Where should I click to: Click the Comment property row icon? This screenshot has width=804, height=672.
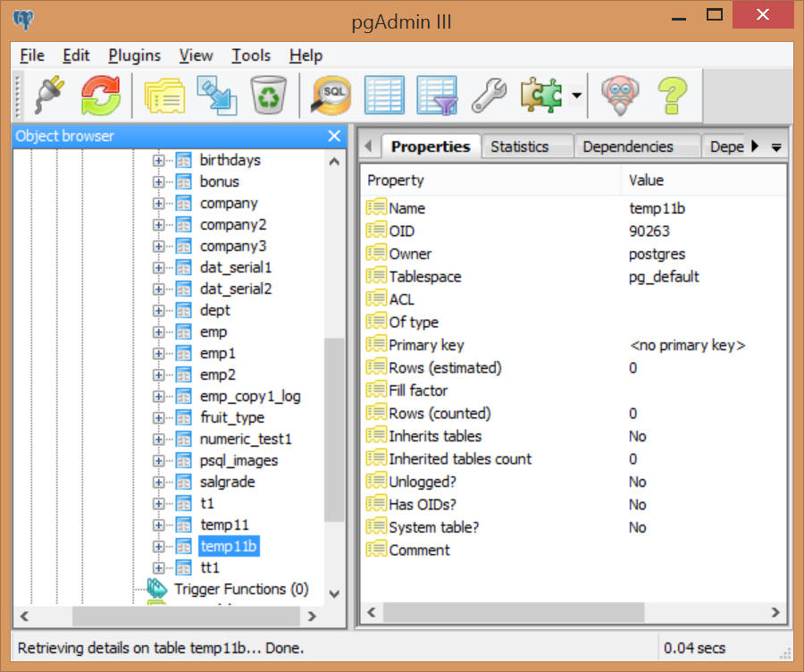(376, 549)
